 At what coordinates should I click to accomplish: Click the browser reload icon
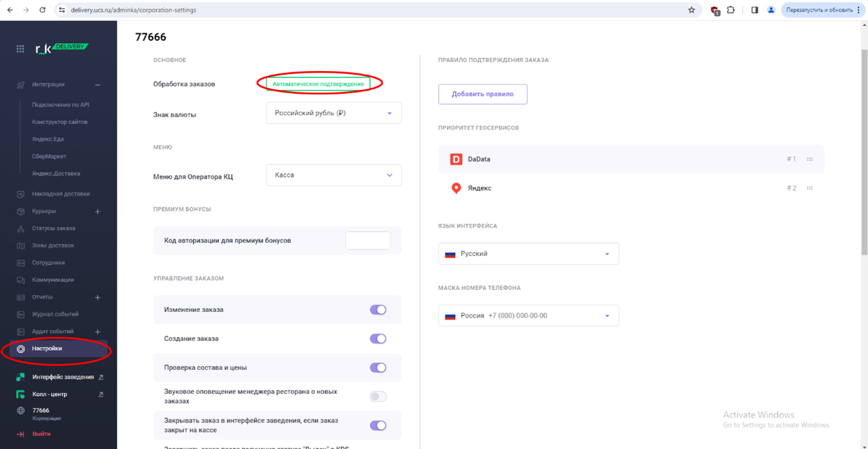point(42,10)
